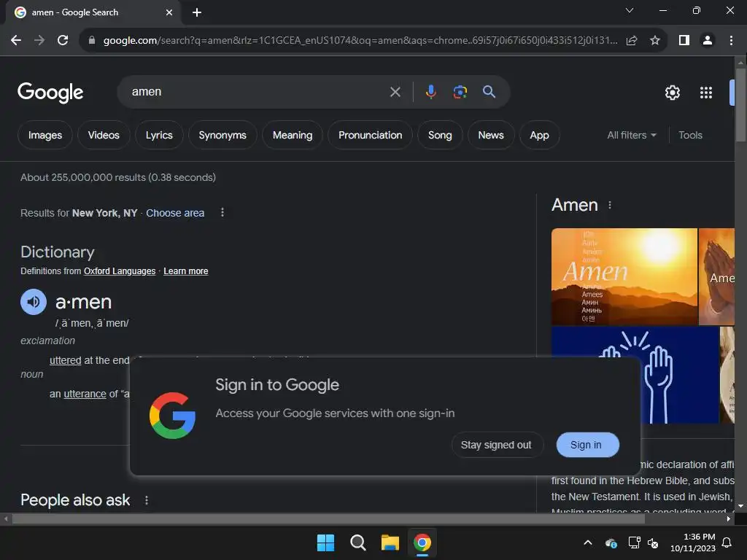
Task: Follow the 'uttered' definition link
Action: tap(65, 360)
